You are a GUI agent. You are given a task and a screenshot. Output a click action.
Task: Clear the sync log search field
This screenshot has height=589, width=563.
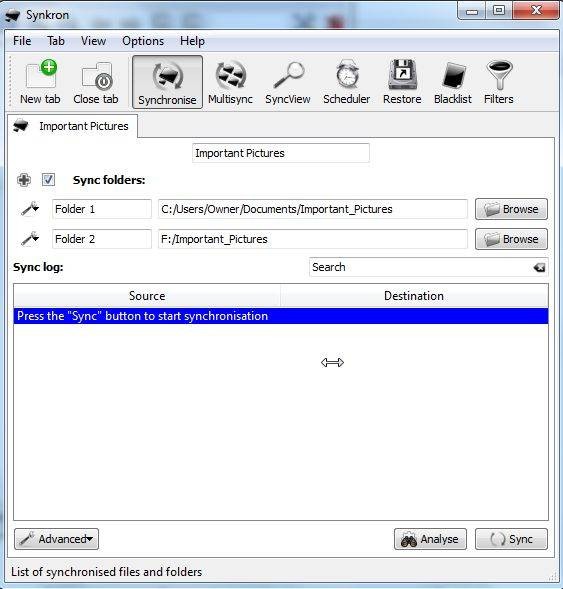click(x=539, y=267)
